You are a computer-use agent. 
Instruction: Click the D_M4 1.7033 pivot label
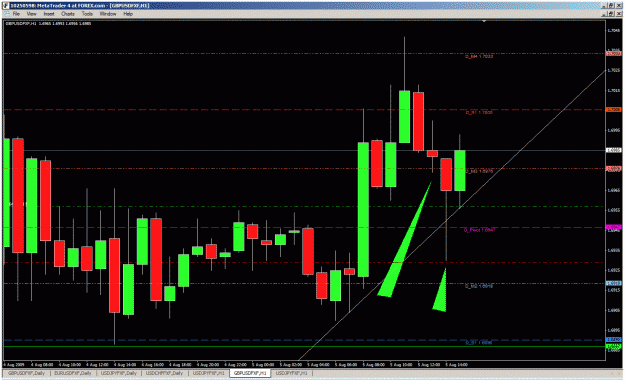click(479, 57)
